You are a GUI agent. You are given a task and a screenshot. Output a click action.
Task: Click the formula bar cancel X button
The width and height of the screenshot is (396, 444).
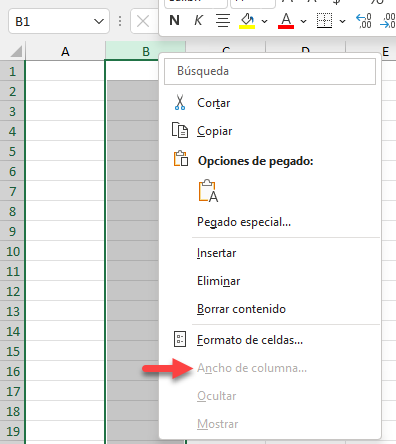coord(143,22)
